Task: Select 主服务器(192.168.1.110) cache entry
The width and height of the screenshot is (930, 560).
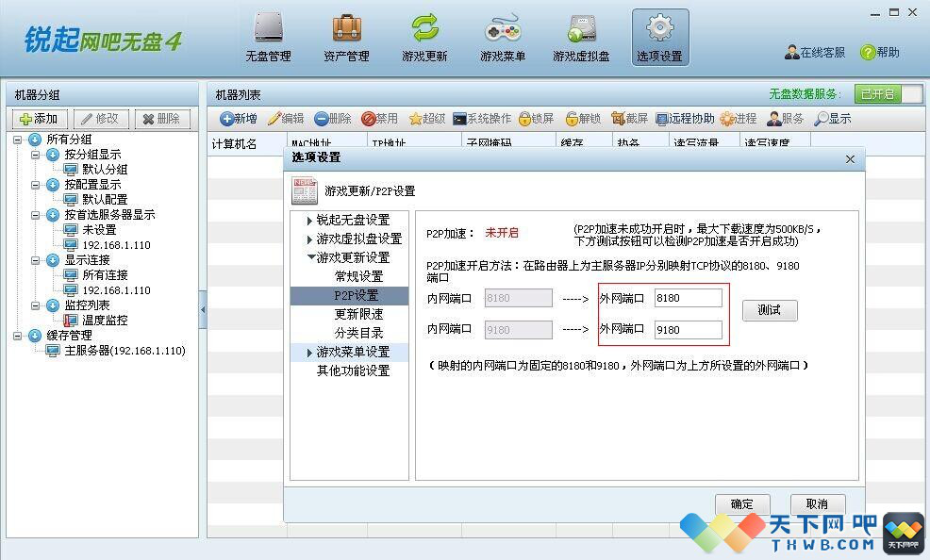Action: coord(125,351)
